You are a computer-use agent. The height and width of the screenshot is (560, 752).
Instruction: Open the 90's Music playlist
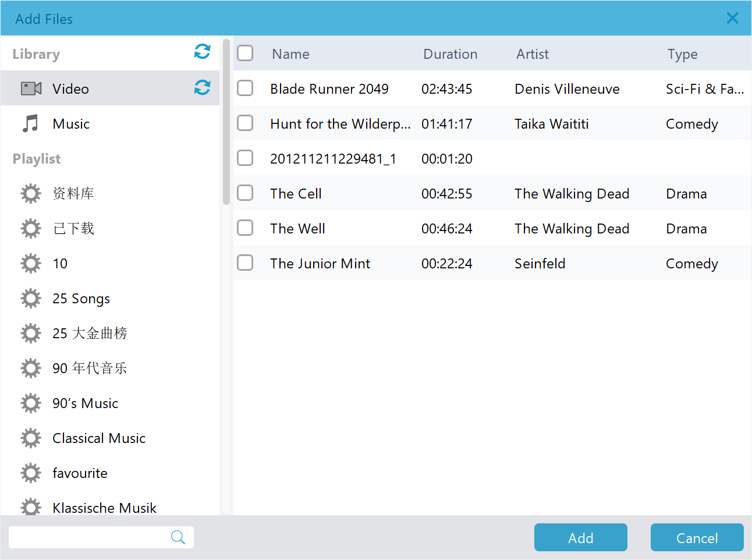coord(85,403)
